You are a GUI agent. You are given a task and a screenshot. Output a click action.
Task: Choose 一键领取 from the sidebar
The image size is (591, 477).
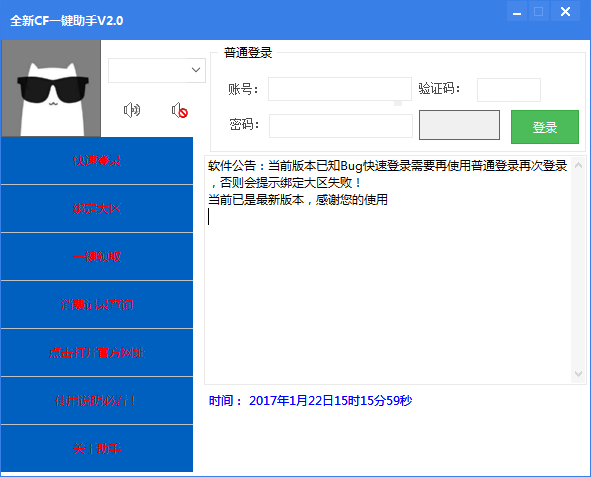tap(97, 257)
